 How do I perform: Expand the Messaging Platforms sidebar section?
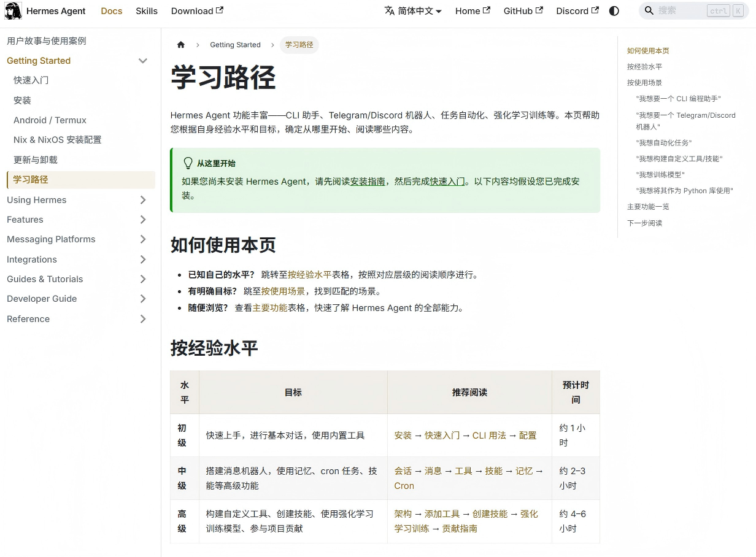pos(143,239)
